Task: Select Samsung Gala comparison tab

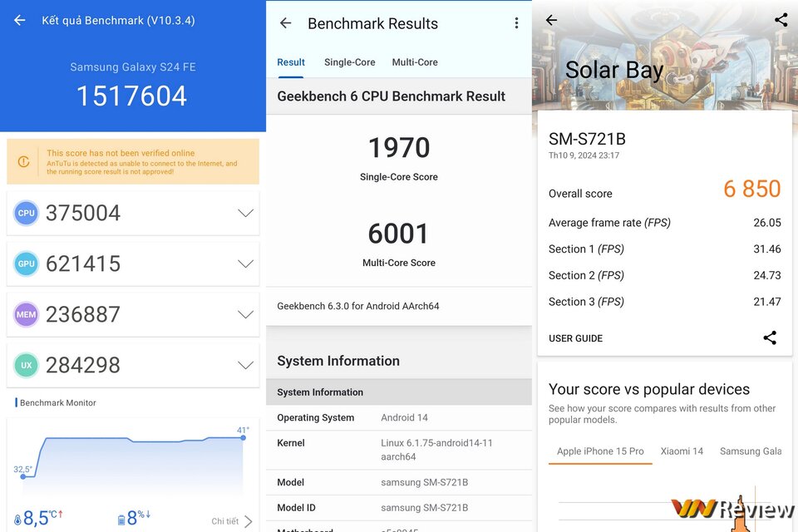Action: [750, 451]
